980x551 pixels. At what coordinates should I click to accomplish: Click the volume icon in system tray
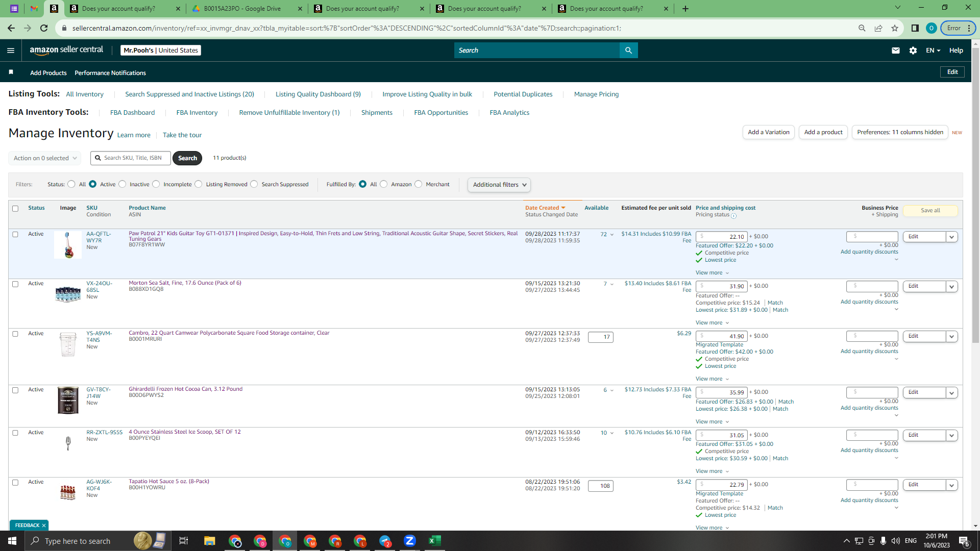tap(896, 541)
